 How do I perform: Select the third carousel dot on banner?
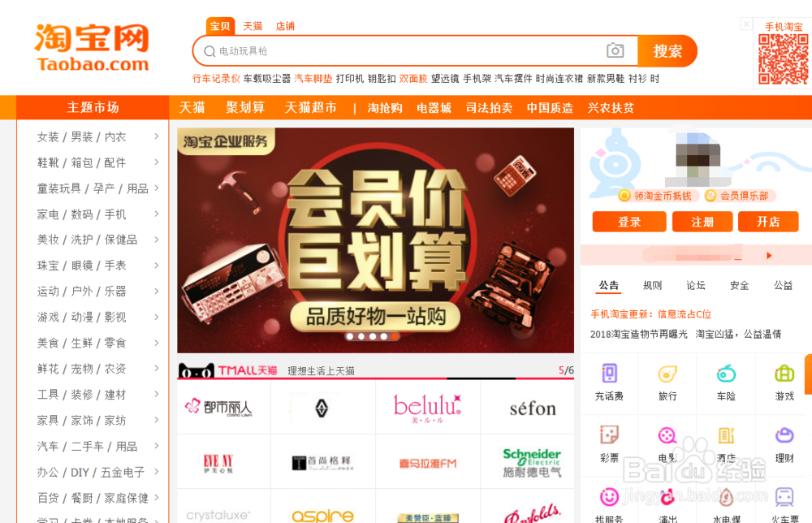(x=373, y=336)
